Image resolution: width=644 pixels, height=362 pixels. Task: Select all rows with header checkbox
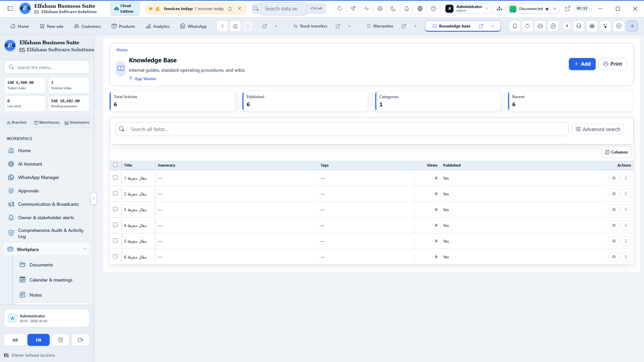115,165
